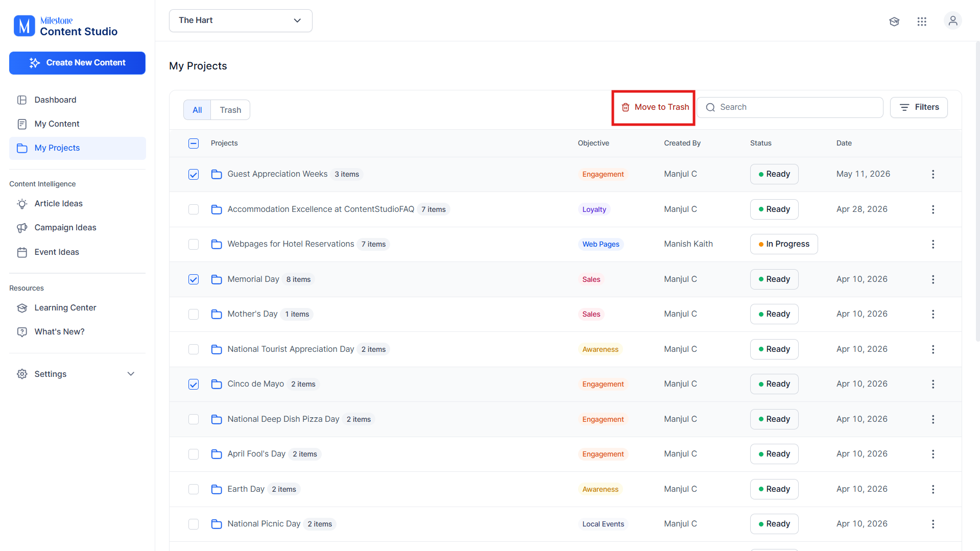980x551 pixels.
Task: Uncheck the Memorial Day checkbox
Action: 194,279
